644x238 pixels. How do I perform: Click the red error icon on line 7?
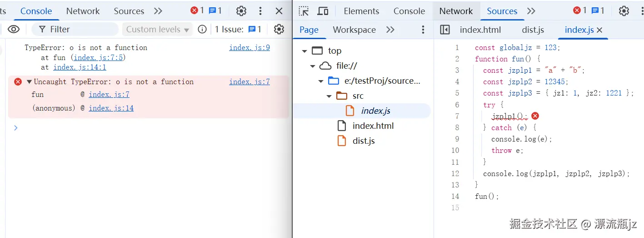click(535, 116)
